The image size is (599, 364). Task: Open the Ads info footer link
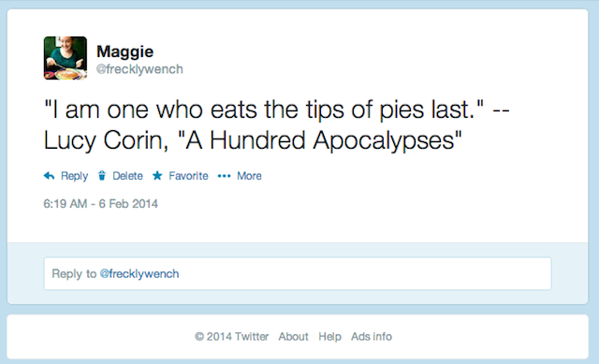[372, 337]
